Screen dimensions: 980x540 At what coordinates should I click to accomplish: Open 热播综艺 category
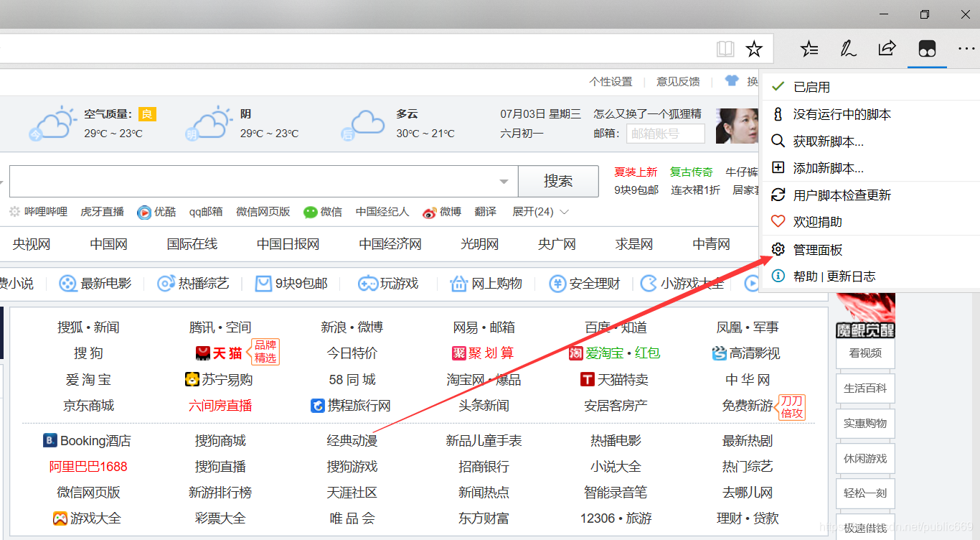(x=194, y=284)
